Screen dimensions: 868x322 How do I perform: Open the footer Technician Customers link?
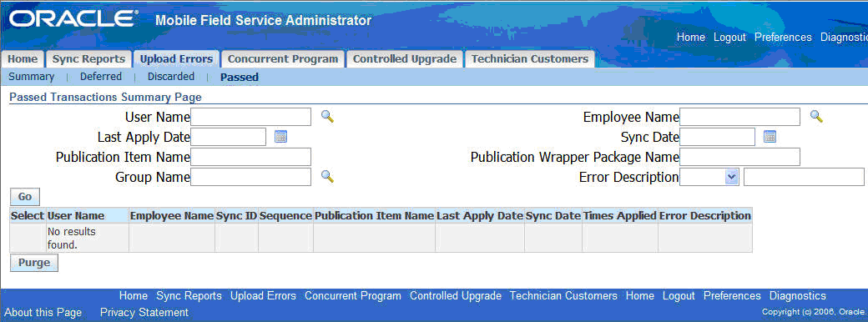pyautogui.click(x=563, y=296)
